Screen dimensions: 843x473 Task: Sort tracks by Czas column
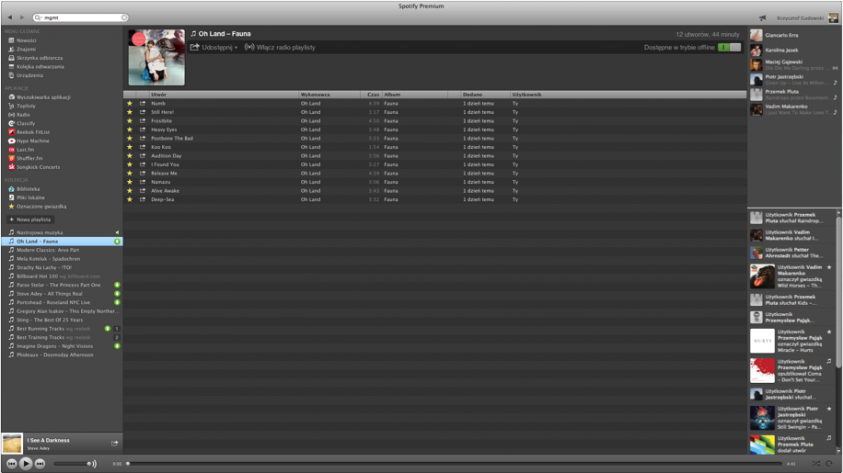tap(371, 95)
